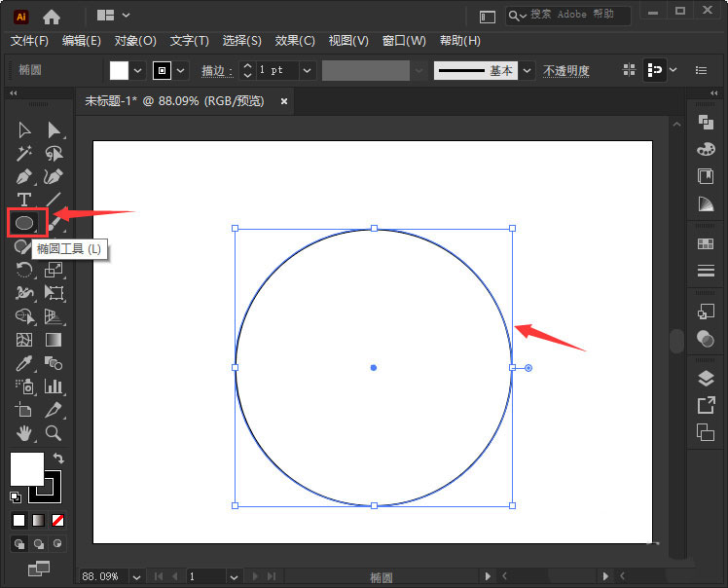Open the stroke weight dropdown
Image resolution: width=728 pixels, height=588 pixels.
(x=308, y=70)
